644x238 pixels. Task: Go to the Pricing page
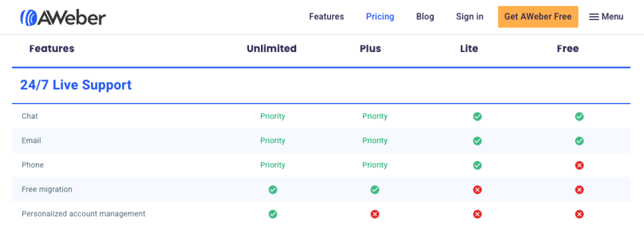click(x=380, y=17)
